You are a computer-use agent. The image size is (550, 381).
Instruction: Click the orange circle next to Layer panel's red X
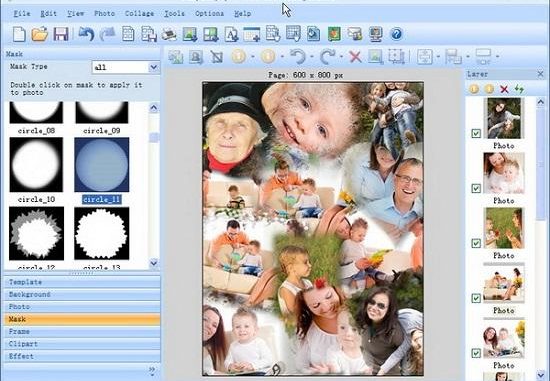489,89
